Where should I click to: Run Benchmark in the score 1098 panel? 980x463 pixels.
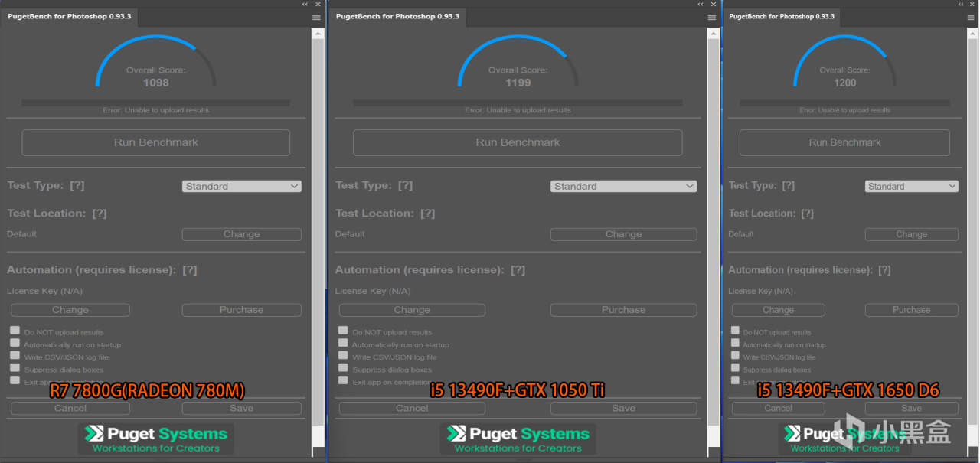tap(156, 142)
